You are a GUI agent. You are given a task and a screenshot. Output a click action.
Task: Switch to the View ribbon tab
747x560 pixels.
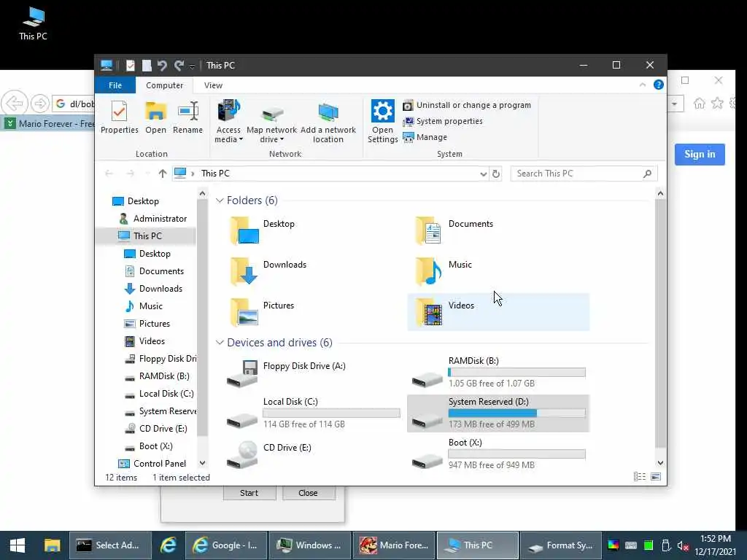coord(213,85)
